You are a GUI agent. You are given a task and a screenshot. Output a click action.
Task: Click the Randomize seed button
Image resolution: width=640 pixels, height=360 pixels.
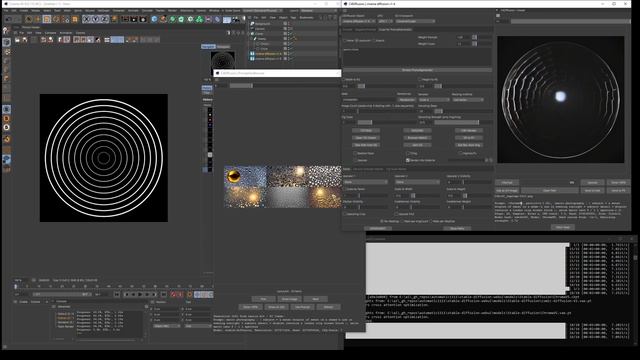(407, 100)
